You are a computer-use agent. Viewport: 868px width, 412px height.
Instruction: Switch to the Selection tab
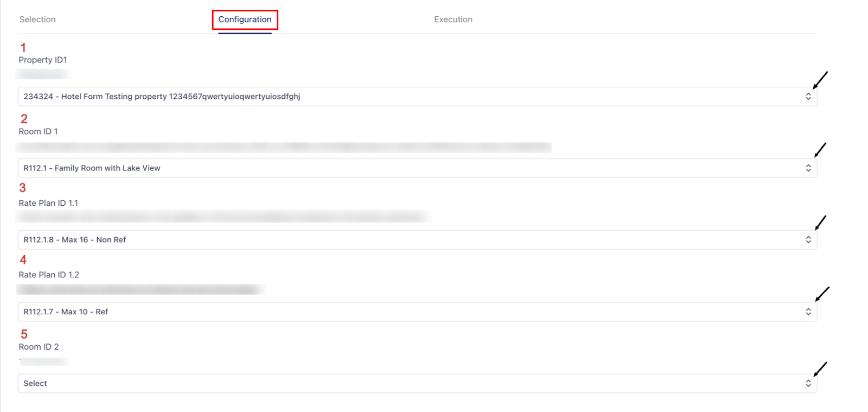click(37, 20)
